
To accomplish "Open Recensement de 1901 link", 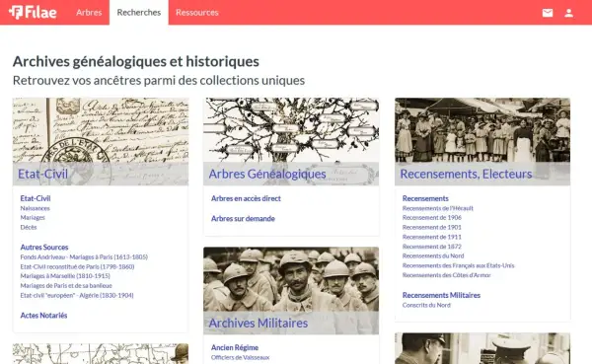I will pos(431,227).
